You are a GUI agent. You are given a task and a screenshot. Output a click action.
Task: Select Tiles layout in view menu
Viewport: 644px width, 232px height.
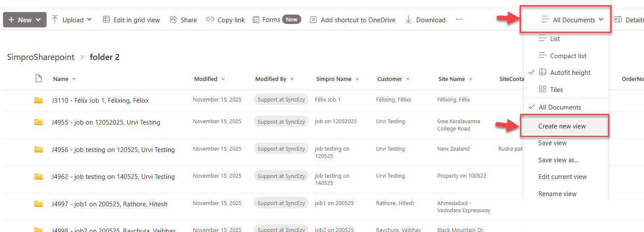point(556,90)
